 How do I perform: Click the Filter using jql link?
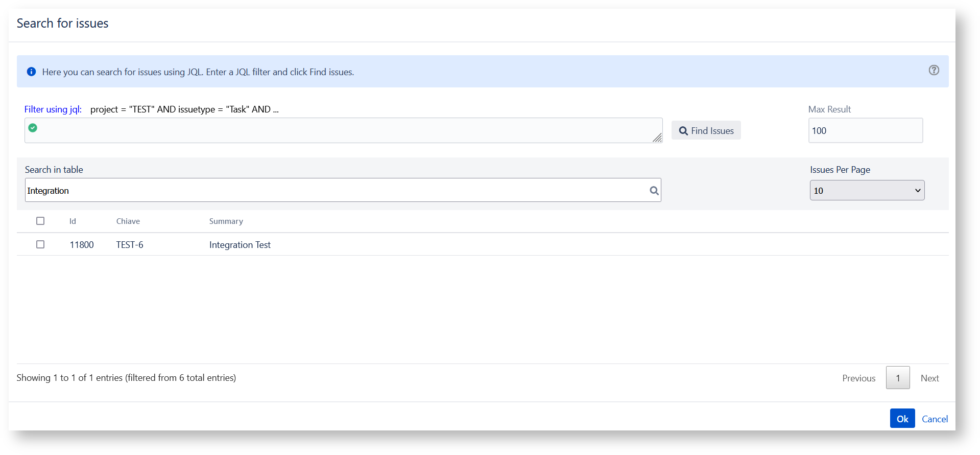[x=53, y=109]
